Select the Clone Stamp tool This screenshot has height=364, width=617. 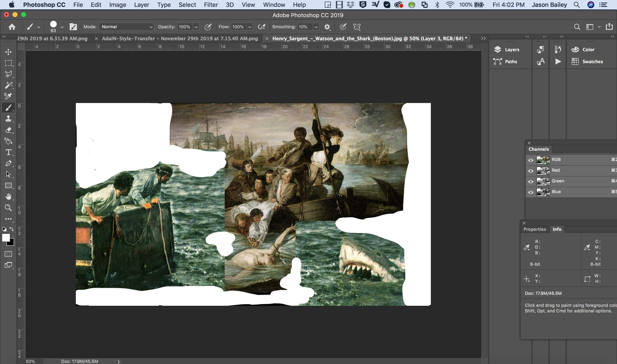8,119
